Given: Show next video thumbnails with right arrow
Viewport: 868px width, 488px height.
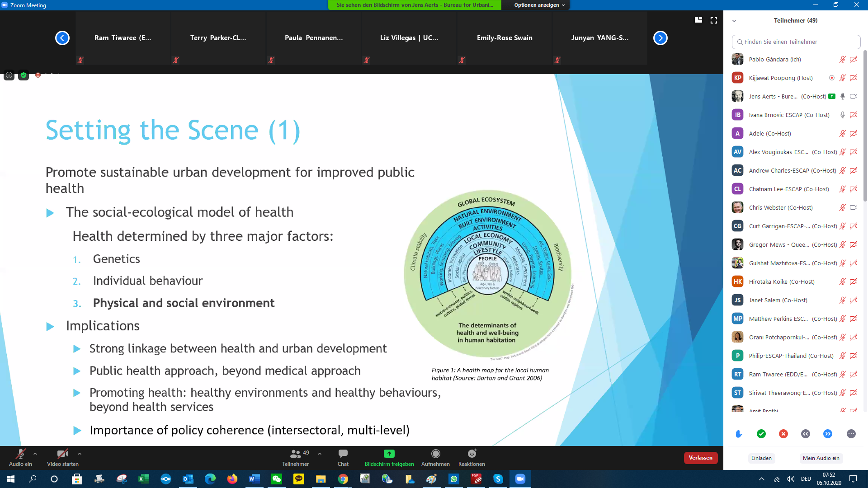Looking at the screenshot, I should (x=660, y=38).
